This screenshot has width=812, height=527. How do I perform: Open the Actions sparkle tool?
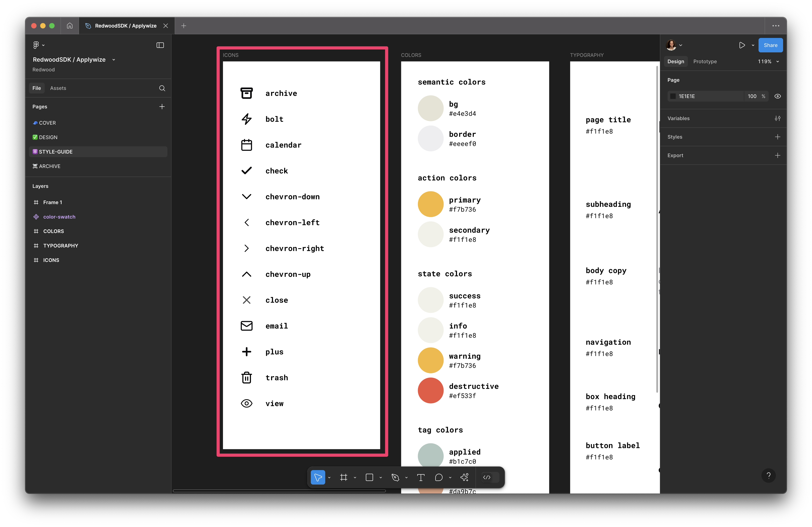pos(464,477)
